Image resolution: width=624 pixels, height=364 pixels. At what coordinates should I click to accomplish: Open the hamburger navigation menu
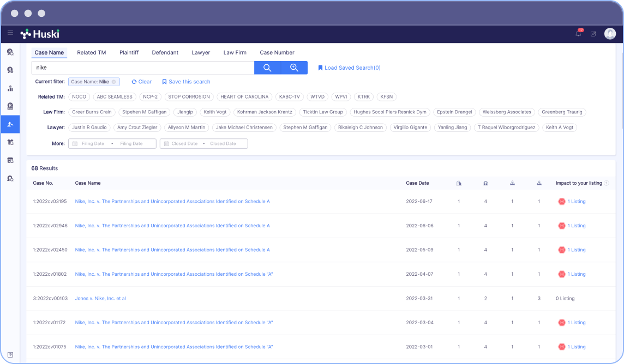click(x=10, y=33)
